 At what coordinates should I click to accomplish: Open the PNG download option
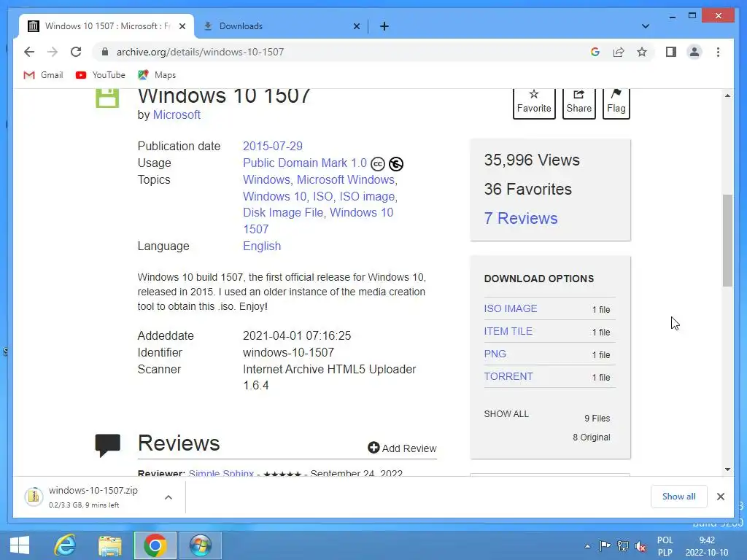(x=495, y=354)
